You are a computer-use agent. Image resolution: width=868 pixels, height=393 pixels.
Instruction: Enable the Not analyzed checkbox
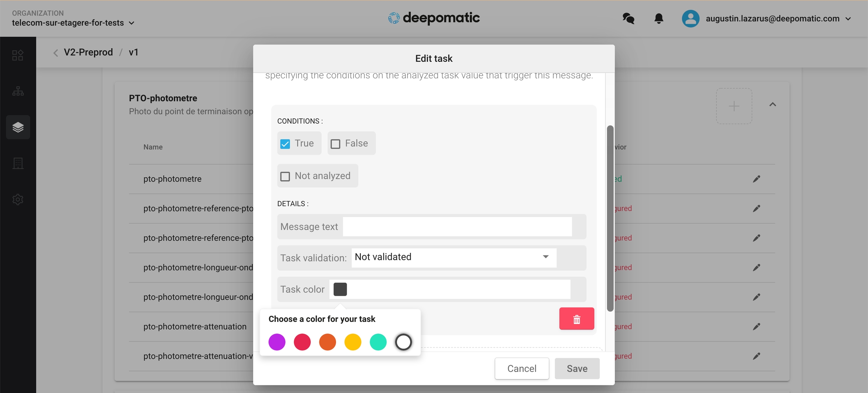pyautogui.click(x=285, y=176)
